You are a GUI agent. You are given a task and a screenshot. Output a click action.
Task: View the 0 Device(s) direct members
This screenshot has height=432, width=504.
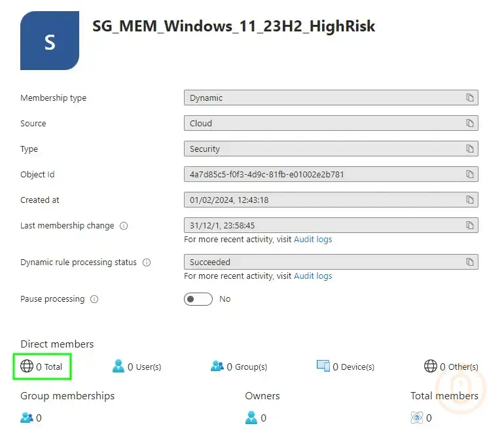pos(346,367)
